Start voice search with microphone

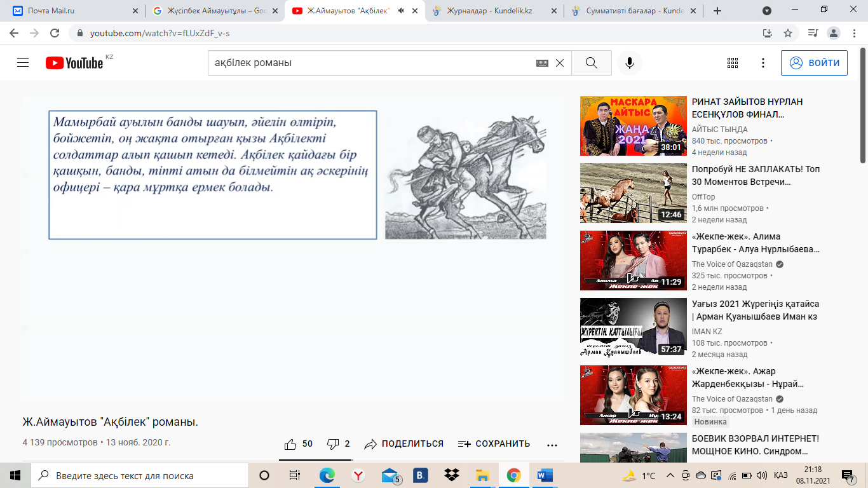[630, 63]
